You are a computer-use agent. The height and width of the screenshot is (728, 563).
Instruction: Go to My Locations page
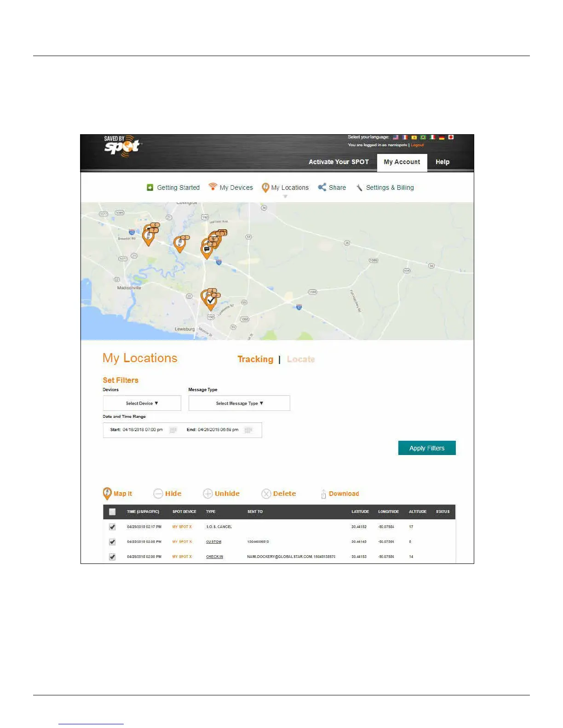click(290, 188)
